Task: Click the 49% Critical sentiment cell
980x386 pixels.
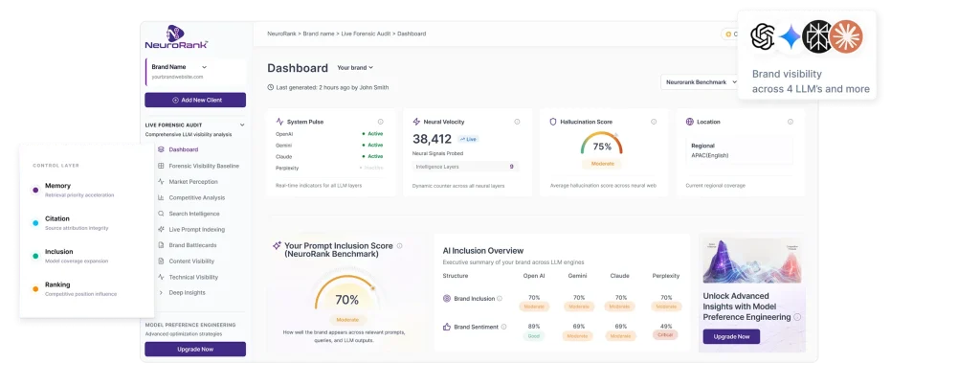Action: 666,331
